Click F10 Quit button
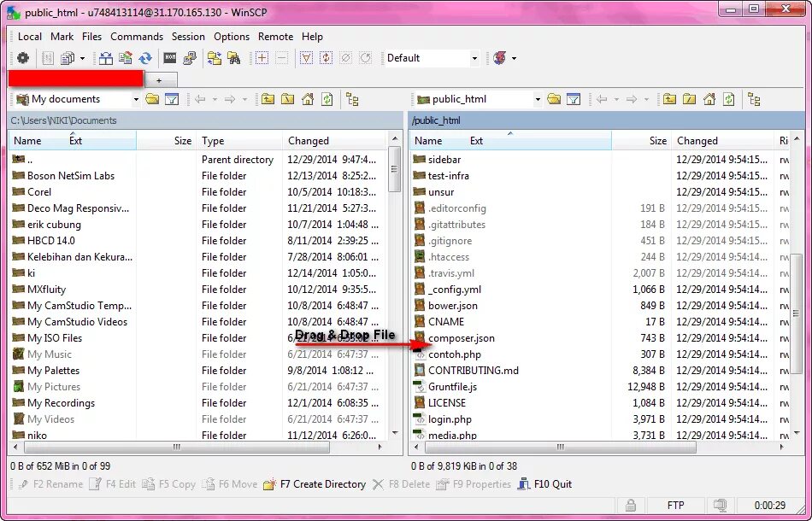812x521 pixels. tap(544, 484)
